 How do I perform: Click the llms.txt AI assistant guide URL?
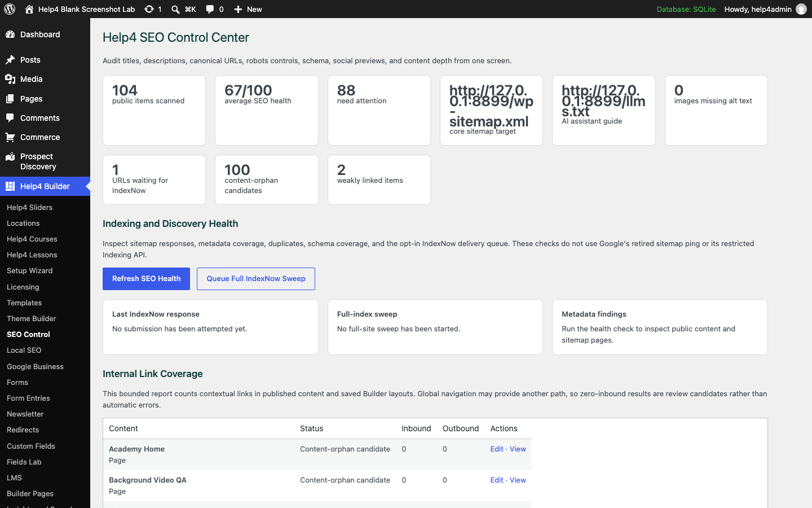click(603, 101)
